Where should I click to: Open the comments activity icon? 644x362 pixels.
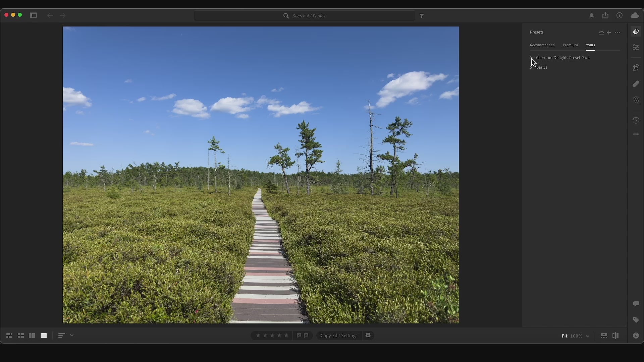point(636,304)
